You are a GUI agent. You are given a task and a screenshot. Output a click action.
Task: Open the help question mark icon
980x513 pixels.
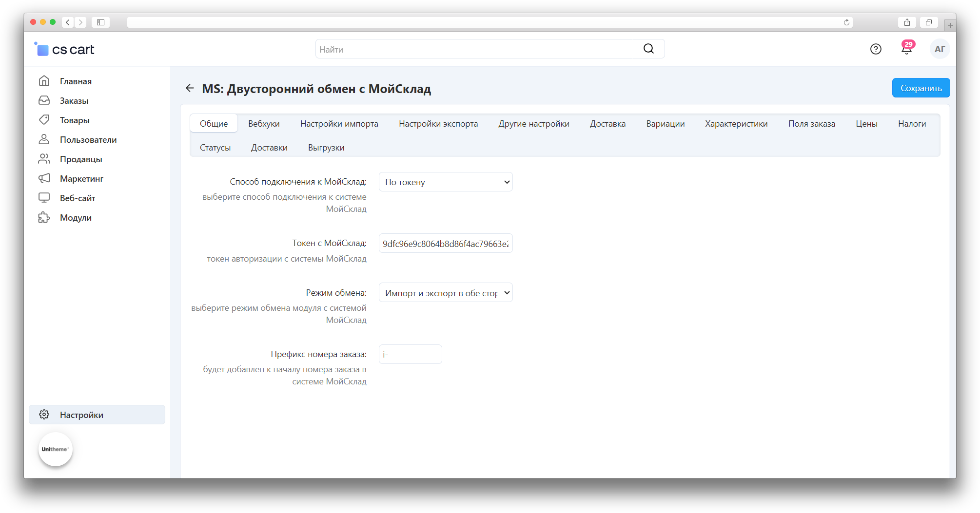[876, 49]
